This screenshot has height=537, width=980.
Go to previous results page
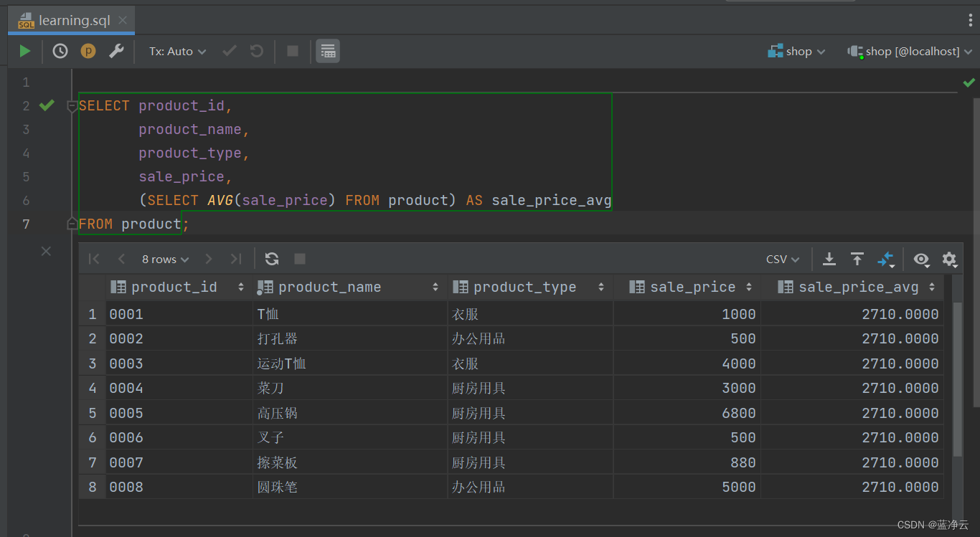tap(121, 259)
